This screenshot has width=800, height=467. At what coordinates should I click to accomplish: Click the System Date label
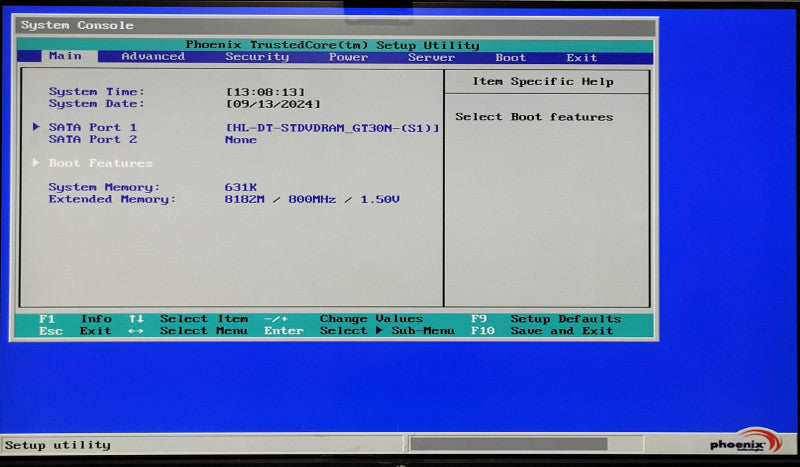[x=97, y=104]
